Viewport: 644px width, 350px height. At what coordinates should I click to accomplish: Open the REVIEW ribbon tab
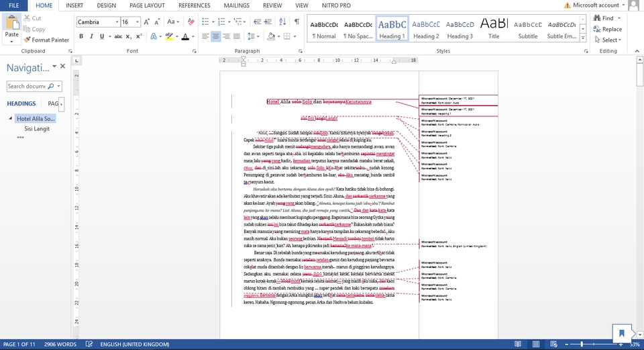[272, 5]
